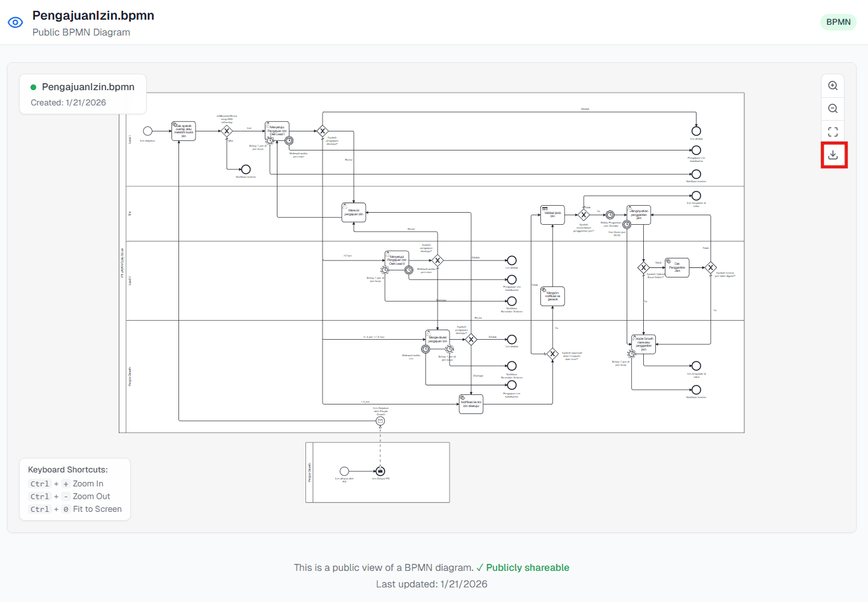Select the Mengevaluasi pengajuan izin task
868x602 pixels.
438,338
